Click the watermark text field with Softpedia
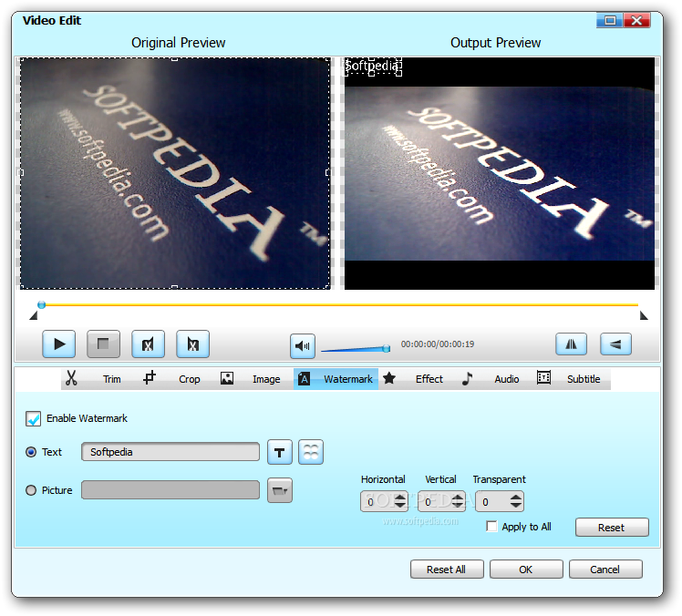The width and height of the screenshot is (682, 616). (170, 452)
